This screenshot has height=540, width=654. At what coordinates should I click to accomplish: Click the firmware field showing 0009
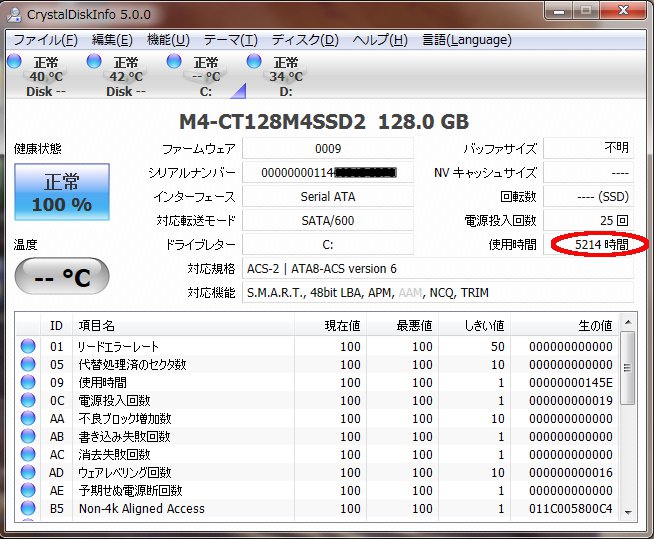point(328,148)
